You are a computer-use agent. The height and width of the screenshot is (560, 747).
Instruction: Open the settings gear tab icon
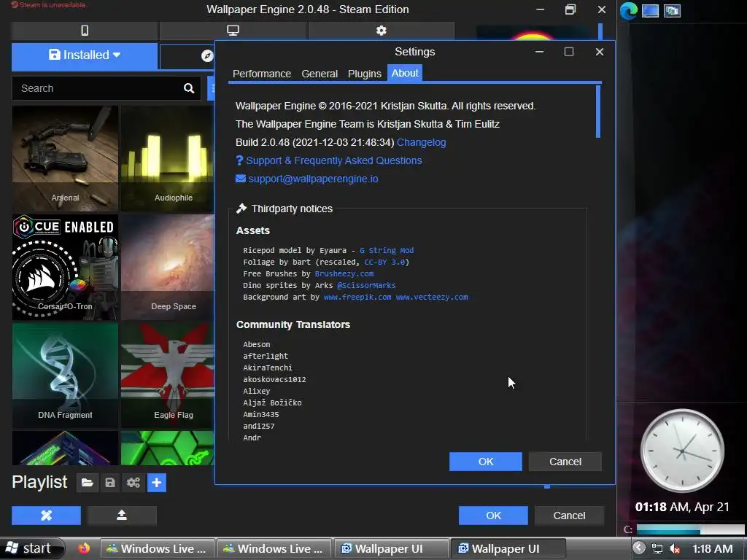click(381, 31)
